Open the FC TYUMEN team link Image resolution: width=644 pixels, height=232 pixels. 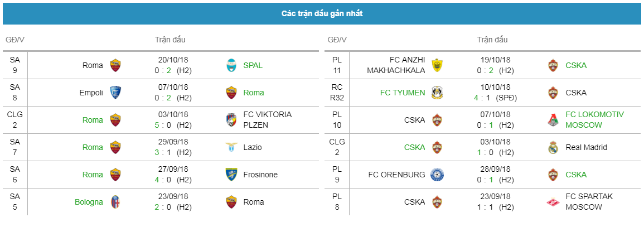(403, 93)
